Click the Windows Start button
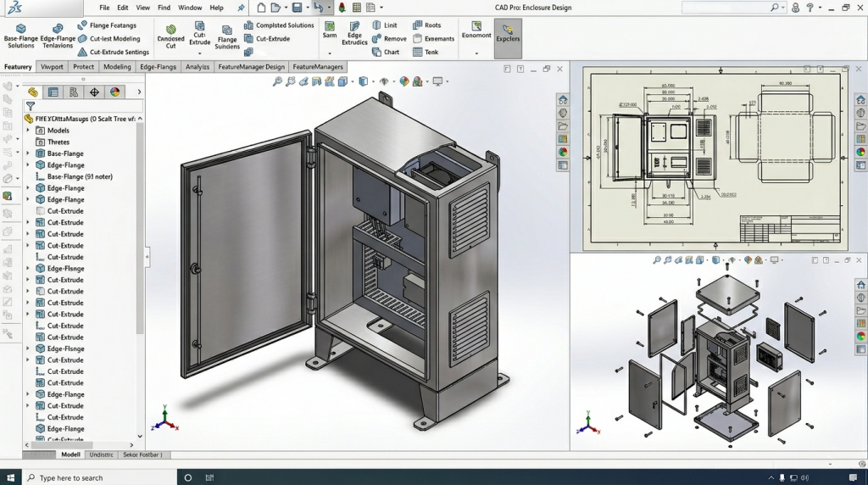Screen dimensions: 868x485 pyautogui.click(x=11, y=477)
